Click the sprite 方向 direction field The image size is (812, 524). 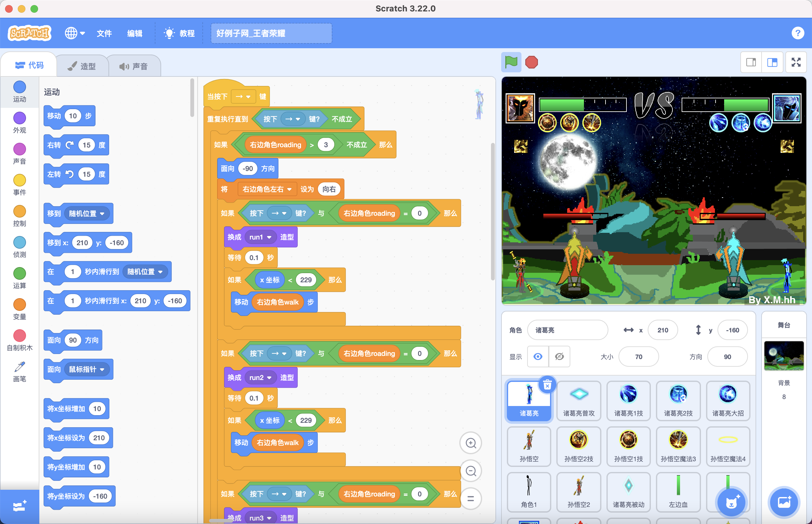pyautogui.click(x=727, y=357)
